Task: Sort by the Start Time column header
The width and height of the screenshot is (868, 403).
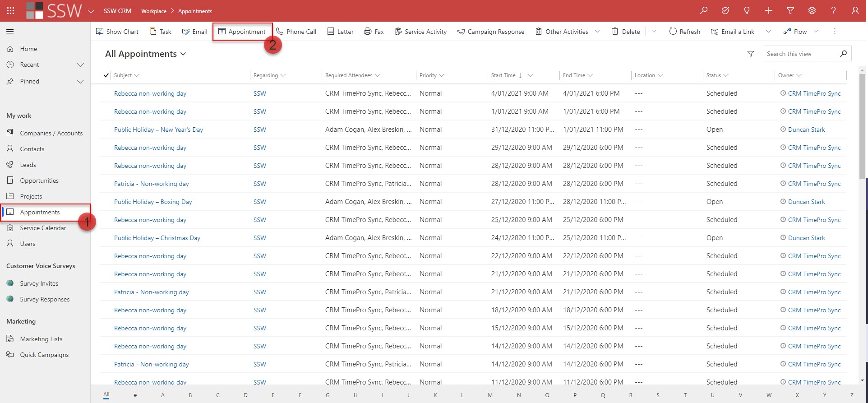Action: pos(503,75)
